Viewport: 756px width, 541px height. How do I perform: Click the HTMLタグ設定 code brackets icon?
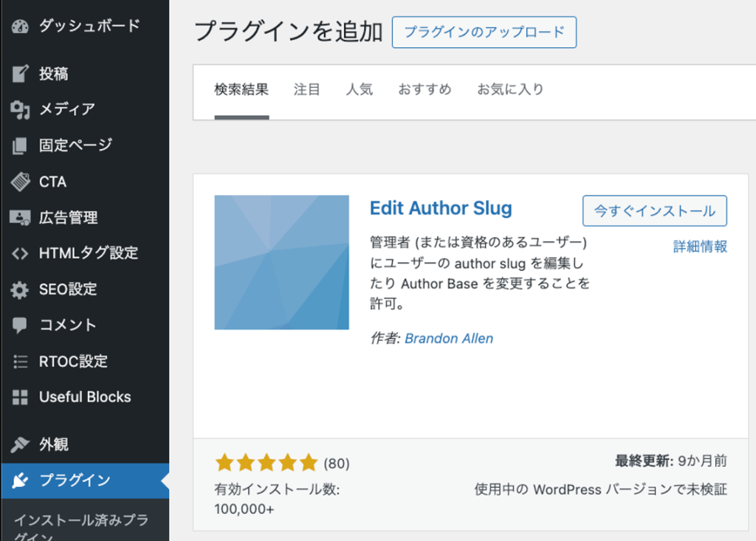18,253
